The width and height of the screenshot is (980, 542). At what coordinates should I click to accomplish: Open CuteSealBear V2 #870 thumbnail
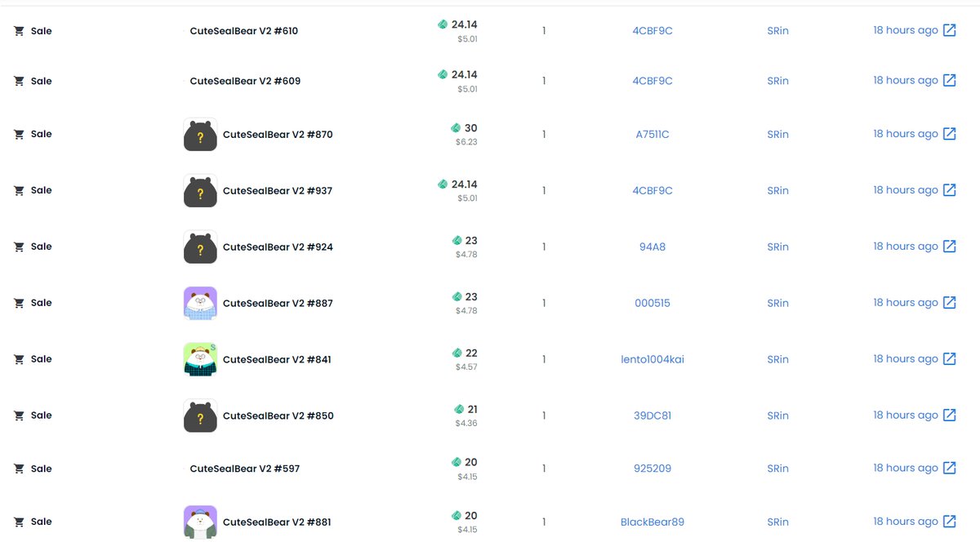[x=200, y=134]
